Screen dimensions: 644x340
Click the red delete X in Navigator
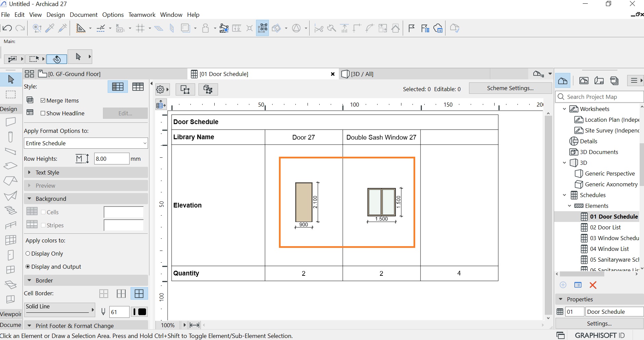tap(593, 285)
